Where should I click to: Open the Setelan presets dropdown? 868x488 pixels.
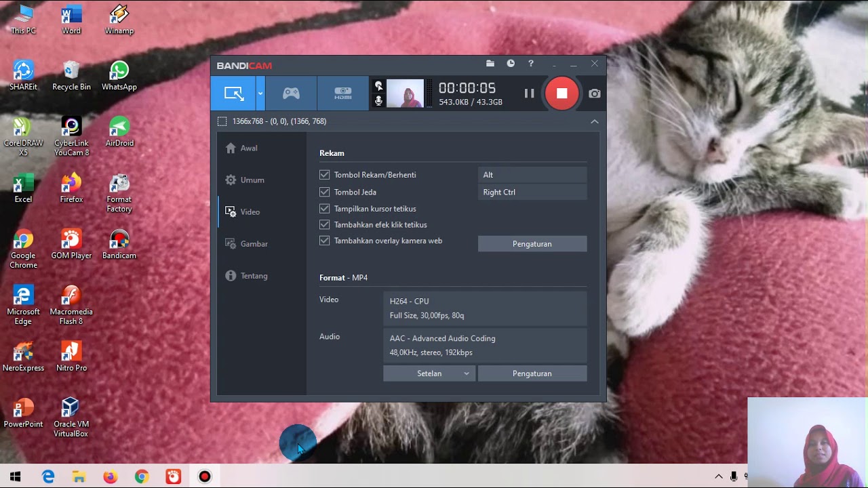pyautogui.click(x=429, y=373)
